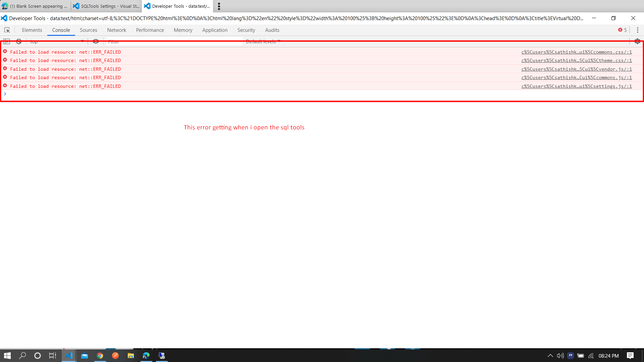Switch to the Network tab
Viewport: 644px width, 362px height.
[x=116, y=30]
